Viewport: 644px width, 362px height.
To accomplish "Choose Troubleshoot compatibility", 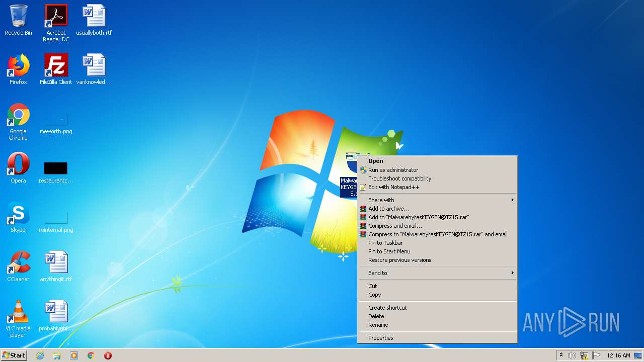I will click(437, 178).
